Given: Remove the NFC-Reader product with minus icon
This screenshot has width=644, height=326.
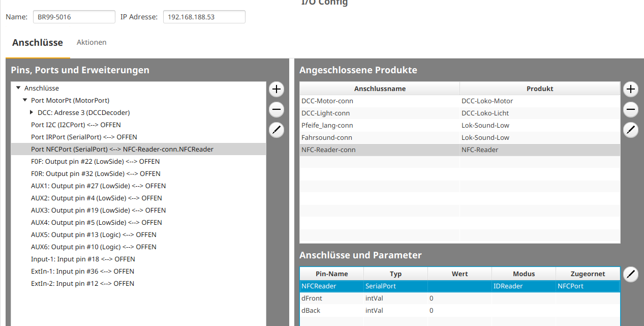Looking at the screenshot, I should (x=630, y=109).
